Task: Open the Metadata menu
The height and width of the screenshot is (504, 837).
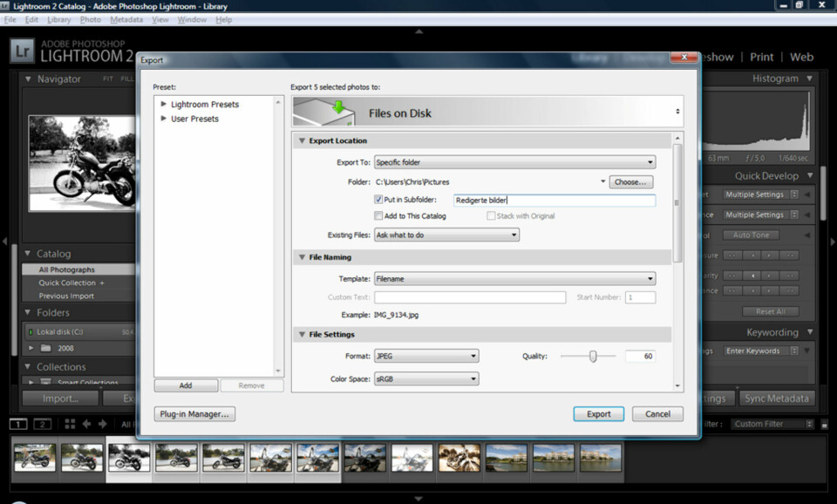Action: point(126,20)
